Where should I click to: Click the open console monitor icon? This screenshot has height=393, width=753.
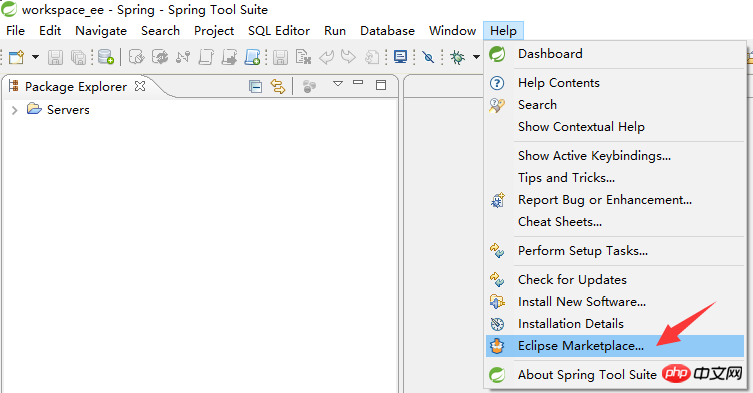pyautogui.click(x=400, y=57)
